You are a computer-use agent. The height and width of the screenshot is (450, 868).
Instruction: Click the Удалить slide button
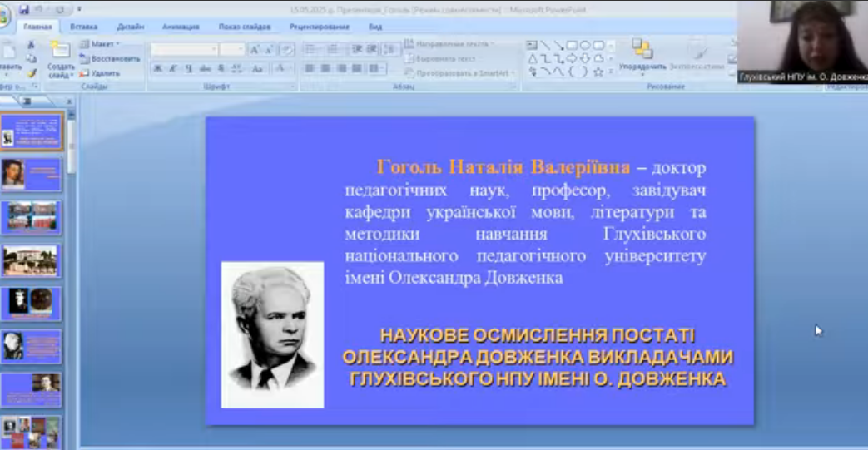pyautogui.click(x=100, y=73)
